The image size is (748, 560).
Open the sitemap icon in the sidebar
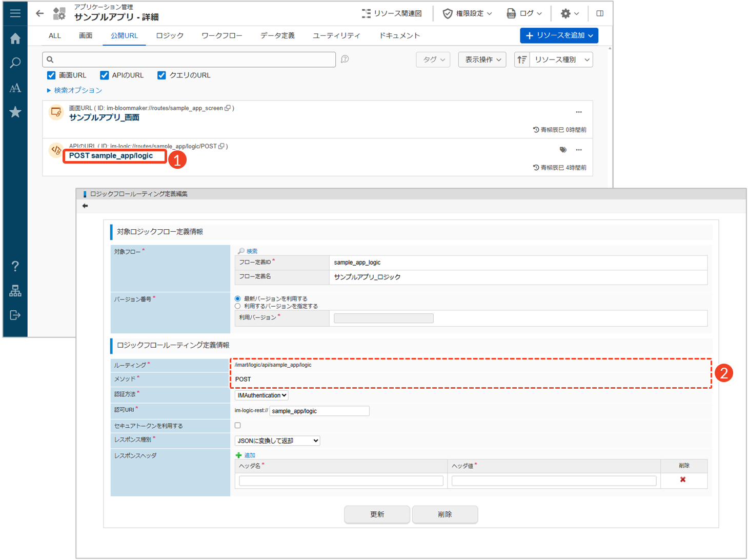click(x=15, y=291)
